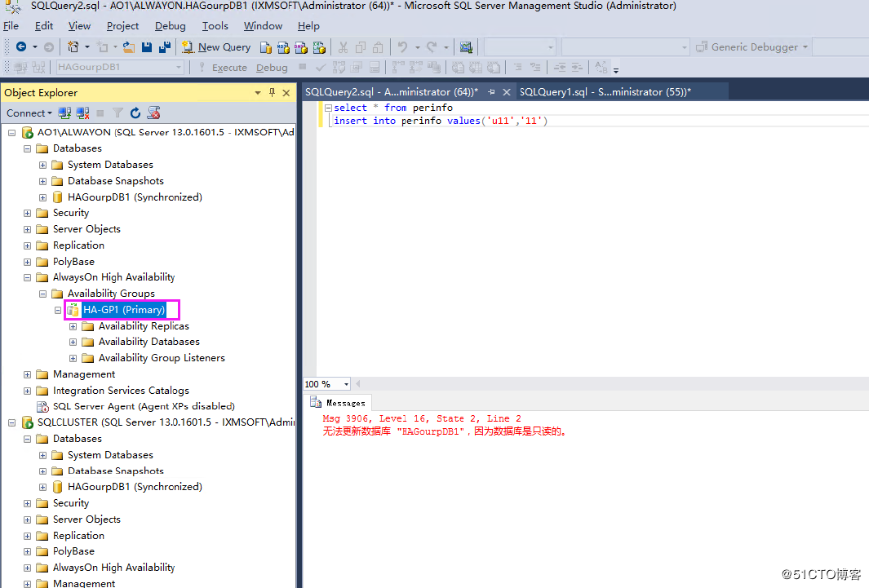Expand HAGourpDB1 (Synchronized) under SQLCLUSTER
The height and width of the screenshot is (588, 869).
tap(42, 487)
